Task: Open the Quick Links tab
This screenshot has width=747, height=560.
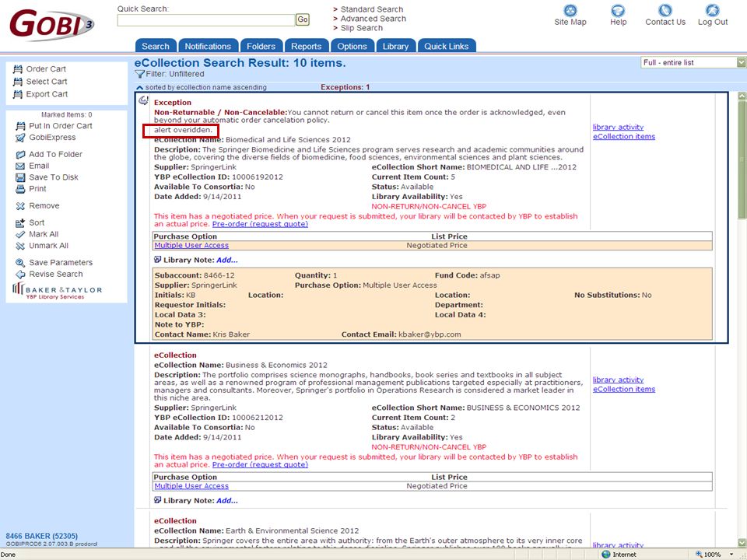Action: coord(447,46)
